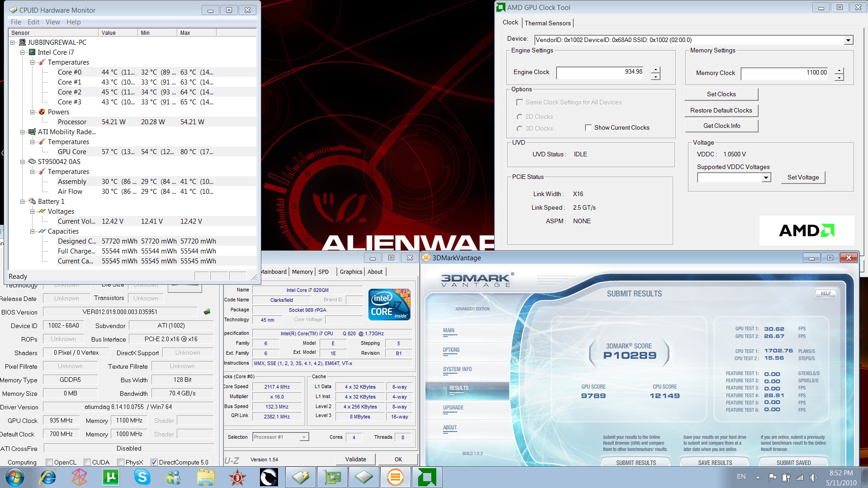Switch to AMD GPU Clock Tool taskbar button
Image resolution: width=868 pixels, height=488 pixels.
[x=427, y=477]
